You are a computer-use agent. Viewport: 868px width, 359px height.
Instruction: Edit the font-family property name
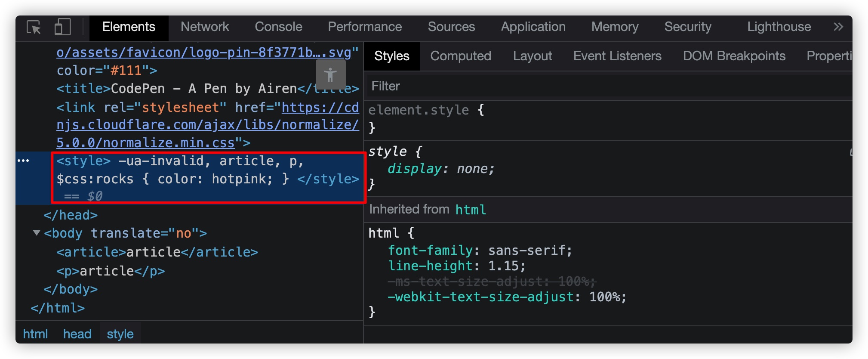430,251
